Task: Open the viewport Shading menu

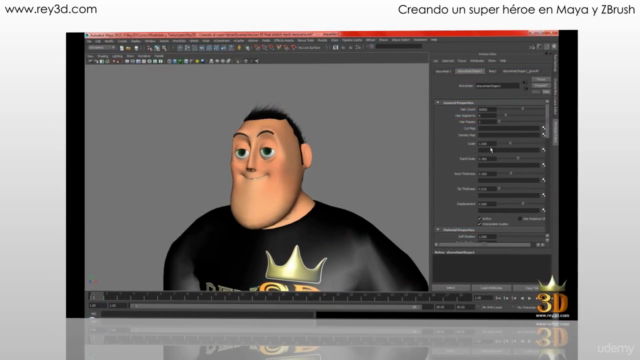Action: point(102,56)
